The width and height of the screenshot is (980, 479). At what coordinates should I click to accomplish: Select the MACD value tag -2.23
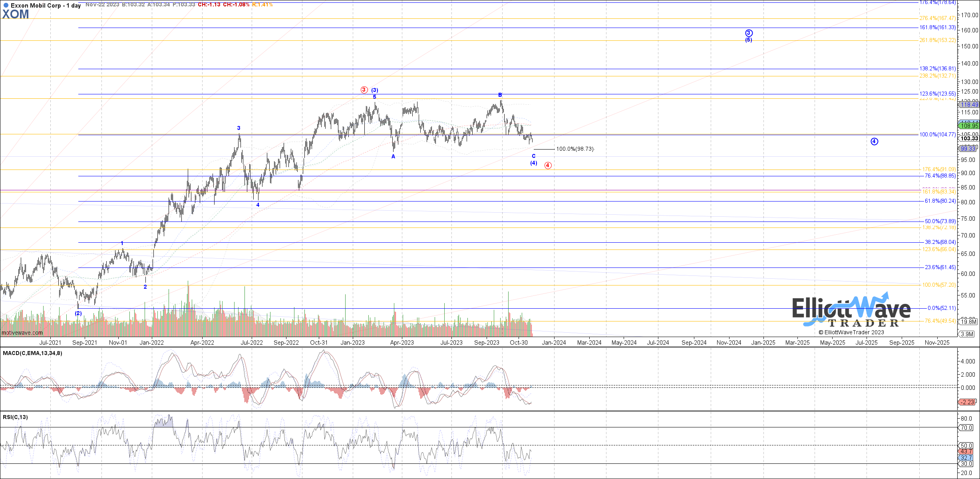coord(968,402)
